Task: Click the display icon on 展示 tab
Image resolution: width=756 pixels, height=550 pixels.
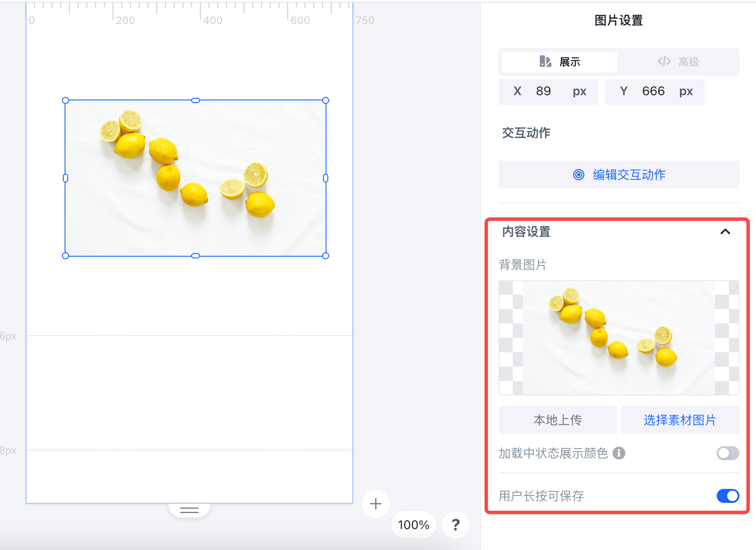Action: click(545, 62)
